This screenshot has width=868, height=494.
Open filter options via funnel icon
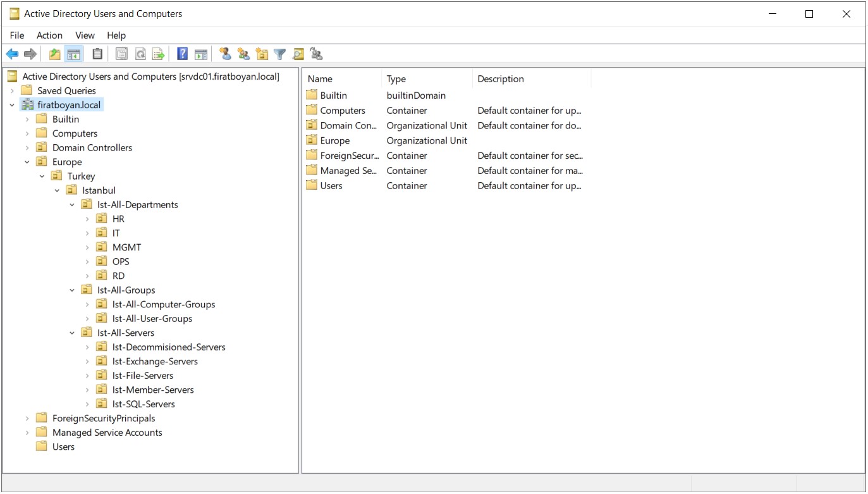click(280, 54)
